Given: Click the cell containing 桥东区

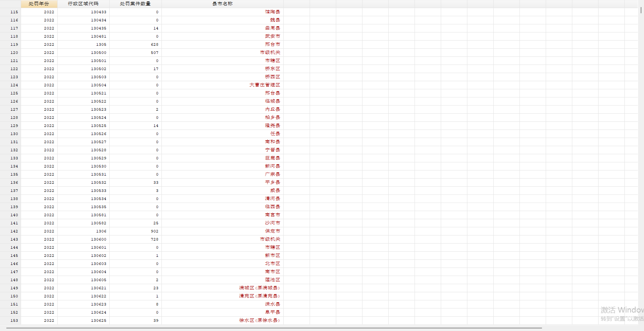Looking at the screenshot, I should pyautogui.click(x=222, y=69).
